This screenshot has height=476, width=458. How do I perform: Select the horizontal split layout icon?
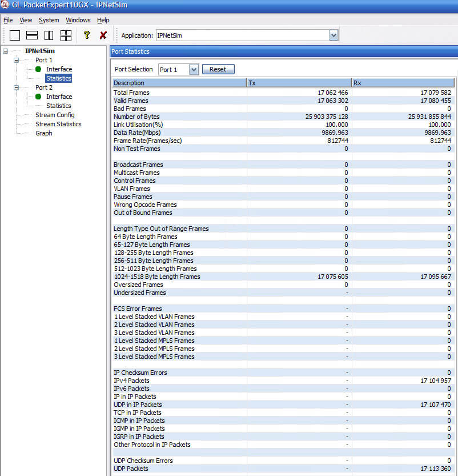click(x=32, y=35)
